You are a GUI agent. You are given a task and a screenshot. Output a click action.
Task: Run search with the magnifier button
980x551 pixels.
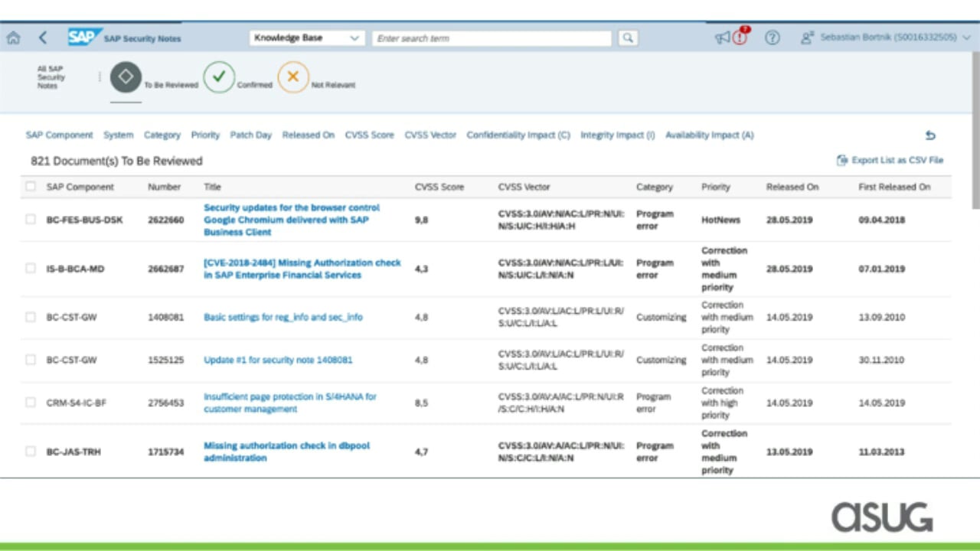tap(628, 37)
